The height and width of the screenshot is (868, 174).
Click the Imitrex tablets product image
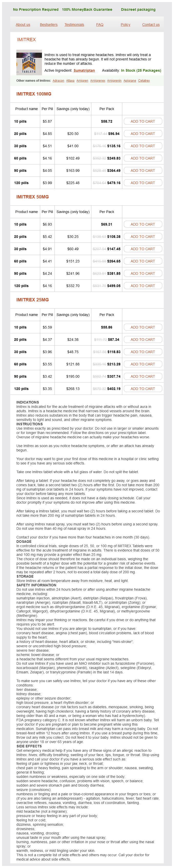click(x=29, y=62)
